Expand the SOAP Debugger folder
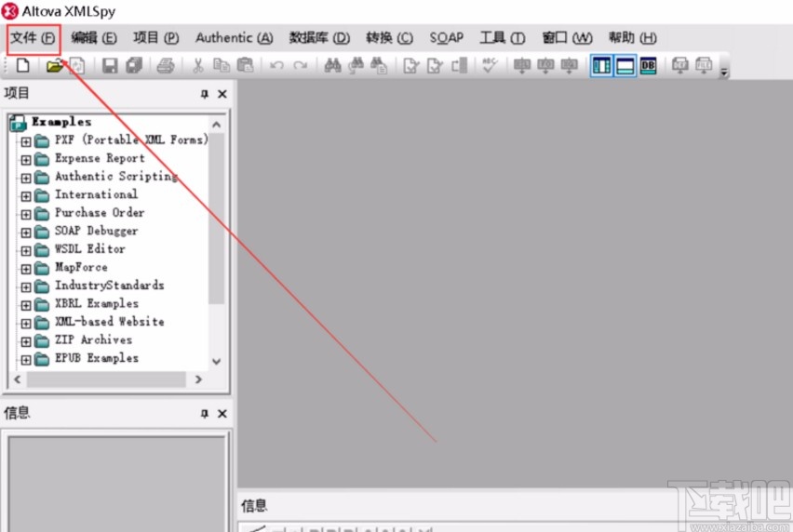The height and width of the screenshot is (532, 793). [26, 233]
